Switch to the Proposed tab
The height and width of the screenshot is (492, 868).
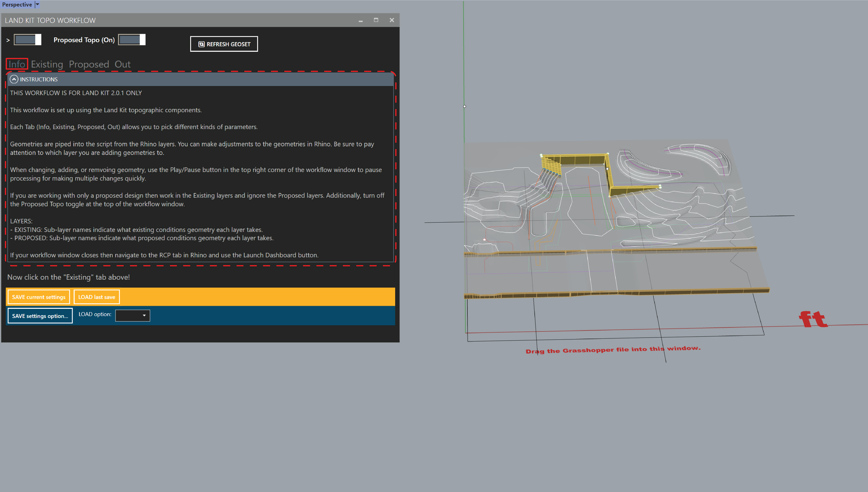point(89,64)
